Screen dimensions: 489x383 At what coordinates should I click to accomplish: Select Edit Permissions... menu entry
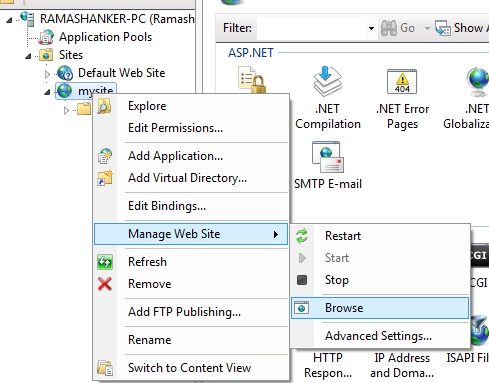point(191,128)
